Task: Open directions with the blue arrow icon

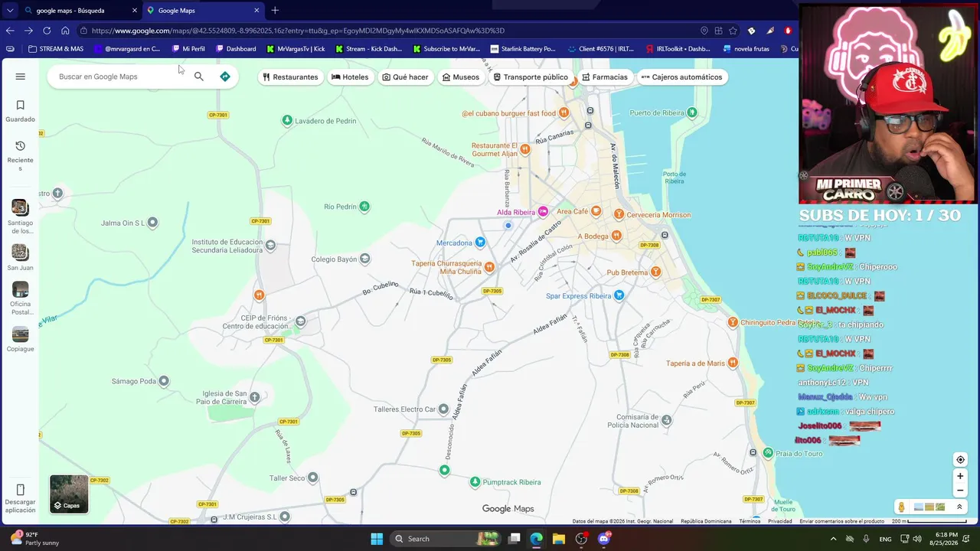Action: pyautogui.click(x=225, y=77)
